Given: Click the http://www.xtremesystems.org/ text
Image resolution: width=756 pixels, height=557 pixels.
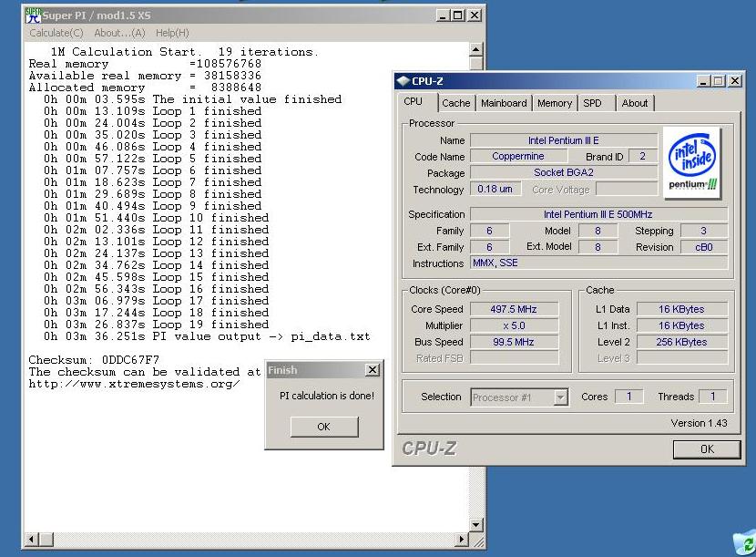Looking at the screenshot, I should tap(134, 384).
